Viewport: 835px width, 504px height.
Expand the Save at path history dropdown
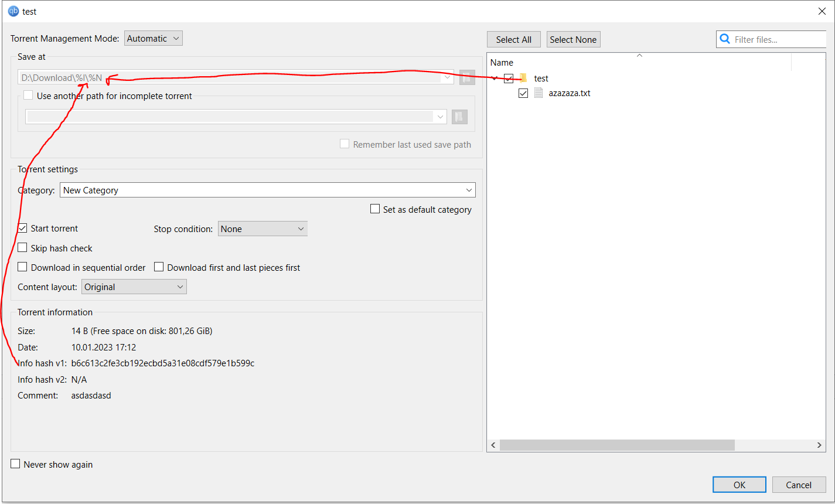click(447, 77)
